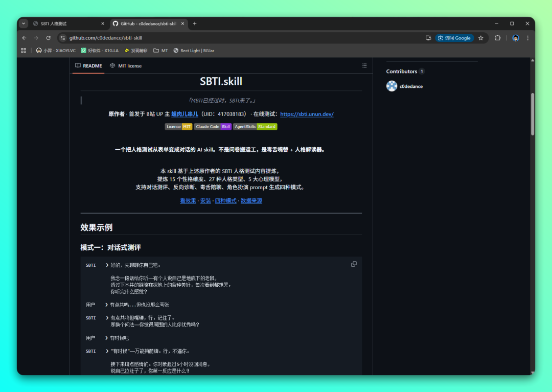552x392 pixels.
Task: Click the License MIT badge
Action: pyautogui.click(x=178, y=127)
